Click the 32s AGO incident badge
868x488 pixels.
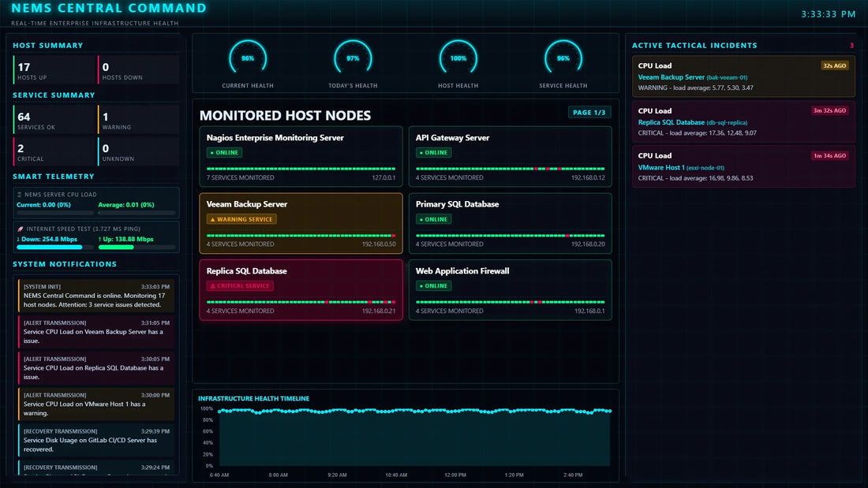pyautogui.click(x=834, y=65)
